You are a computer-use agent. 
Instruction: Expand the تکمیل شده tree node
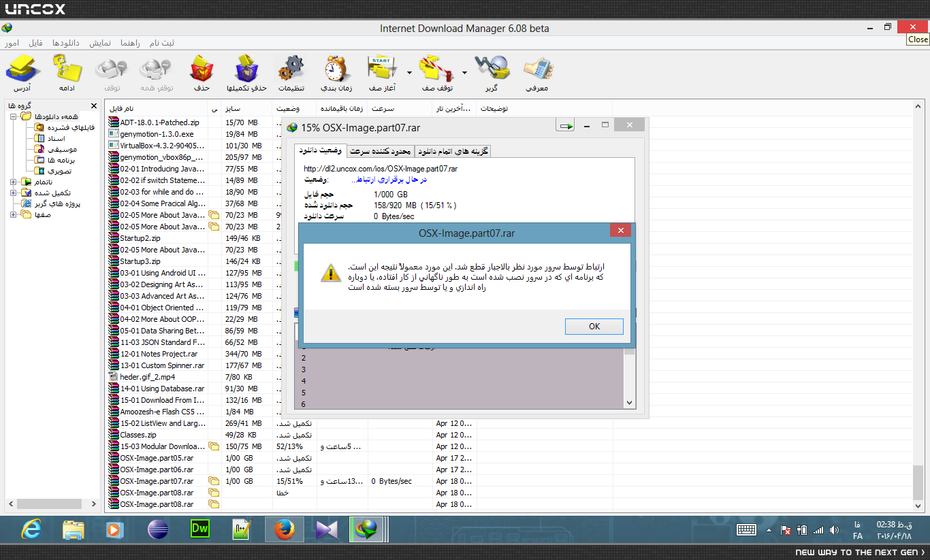tap(14, 193)
